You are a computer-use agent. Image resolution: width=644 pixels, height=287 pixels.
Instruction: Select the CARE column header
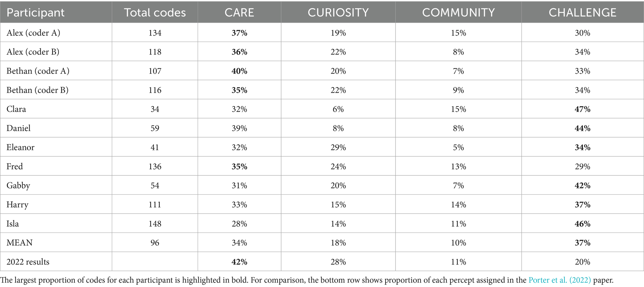tap(239, 12)
